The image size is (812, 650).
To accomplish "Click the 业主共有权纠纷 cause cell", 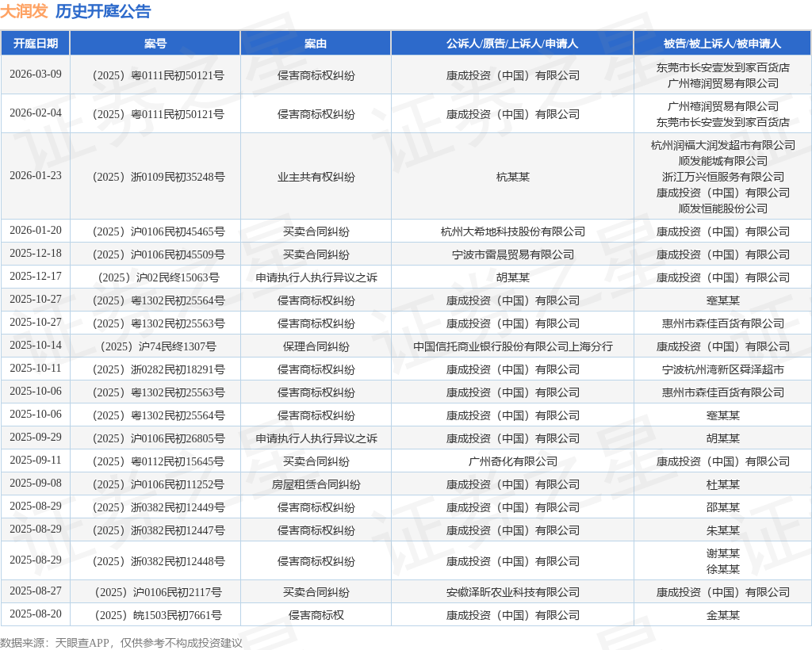I will click(x=316, y=177).
